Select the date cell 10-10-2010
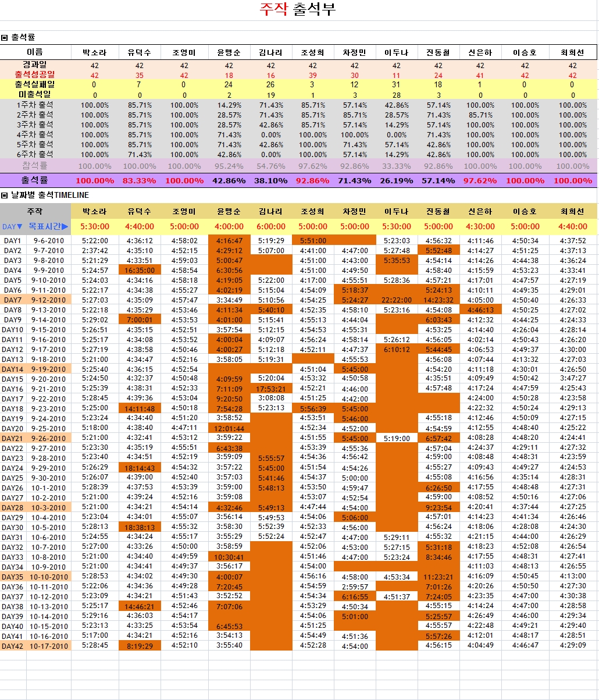 tap(49, 577)
